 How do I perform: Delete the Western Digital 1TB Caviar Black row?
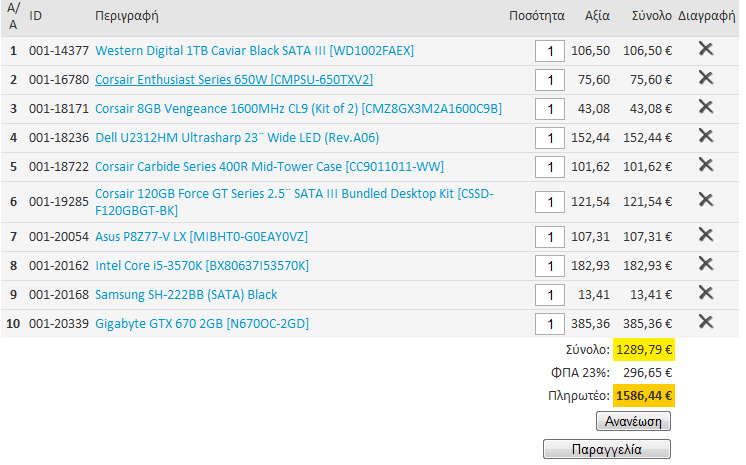click(706, 49)
